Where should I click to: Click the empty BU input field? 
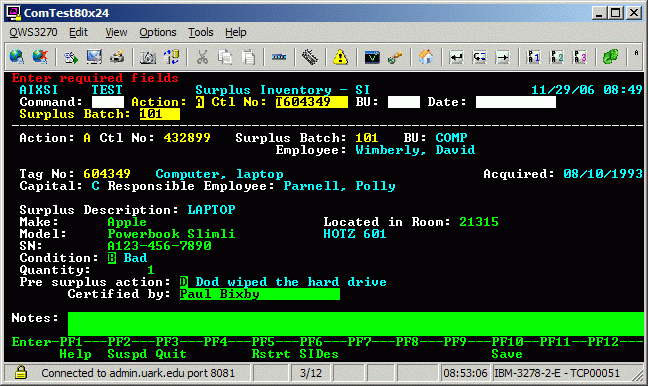[x=404, y=102]
